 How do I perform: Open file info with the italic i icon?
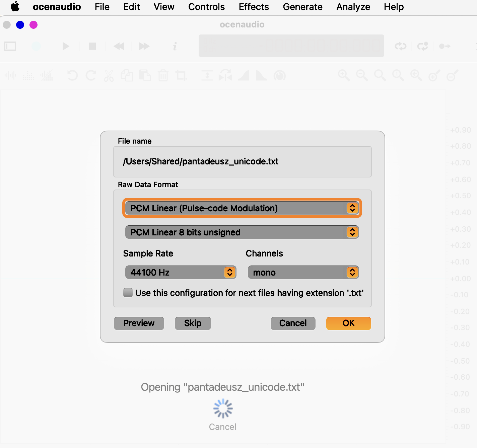pos(175,46)
